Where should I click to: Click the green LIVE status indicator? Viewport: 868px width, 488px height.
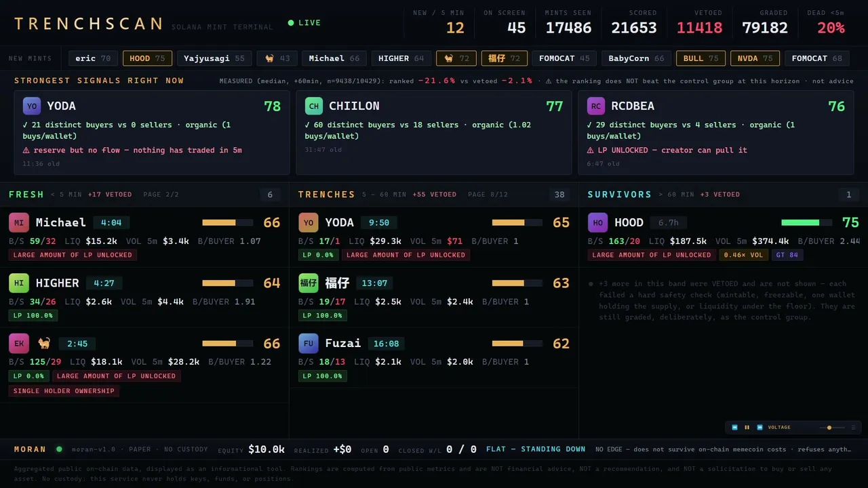(304, 23)
